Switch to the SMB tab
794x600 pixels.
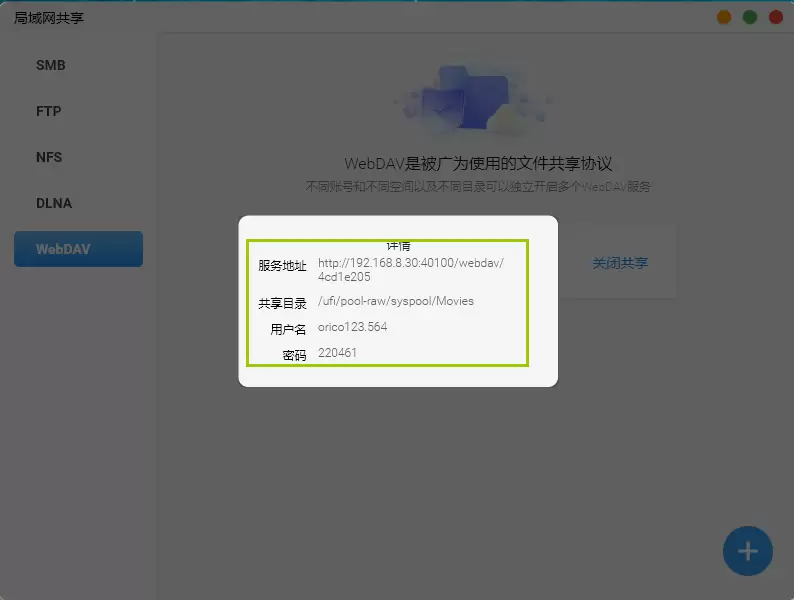51,65
